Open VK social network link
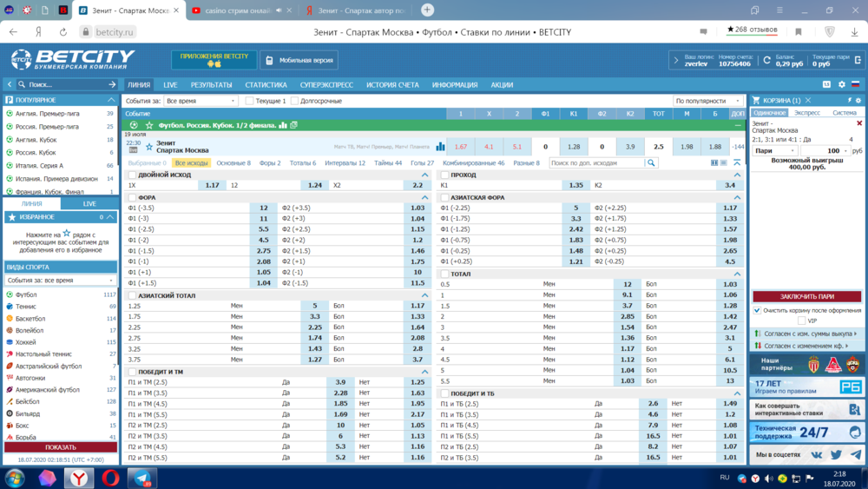This screenshot has width=868, height=489. (817, 454)
